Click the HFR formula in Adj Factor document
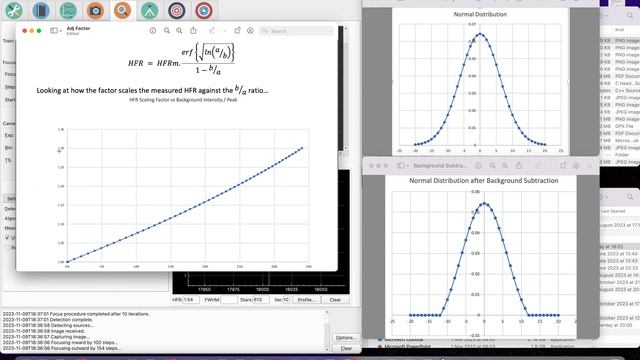 pos(182,60)
